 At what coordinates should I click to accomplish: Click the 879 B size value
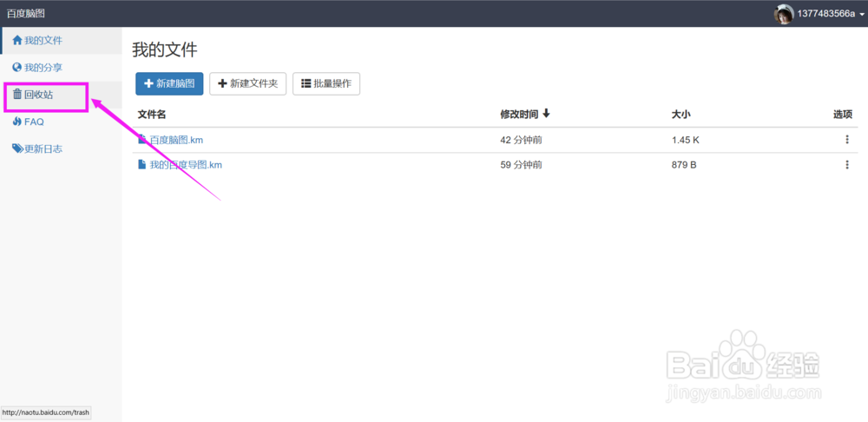[x=684, y=164]
